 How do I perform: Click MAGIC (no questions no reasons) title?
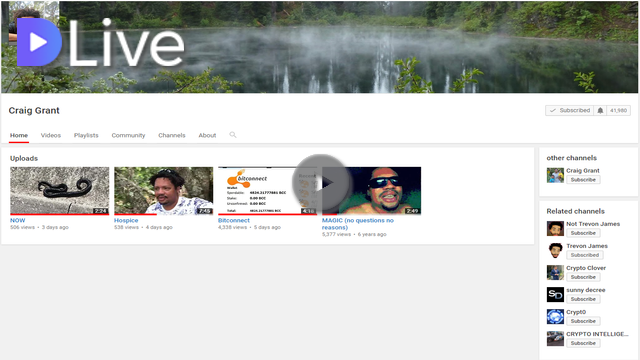[358, 224]
